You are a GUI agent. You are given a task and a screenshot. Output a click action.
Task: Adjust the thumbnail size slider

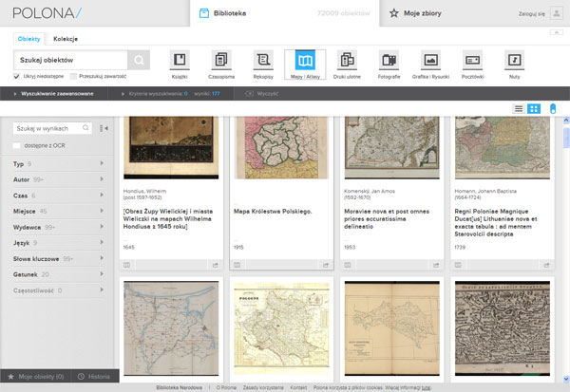click(553, 108)
